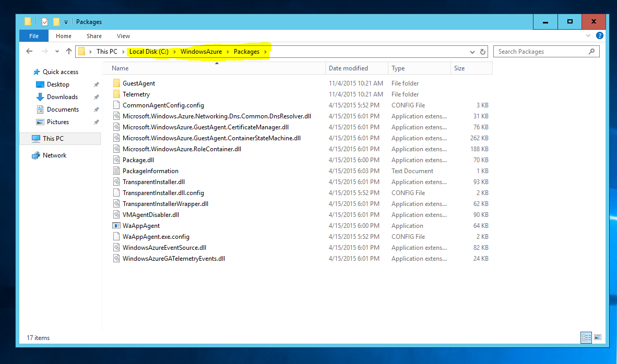
Task: Click Local Disk (C:) breadcrumb
Action: coord(149,52)
